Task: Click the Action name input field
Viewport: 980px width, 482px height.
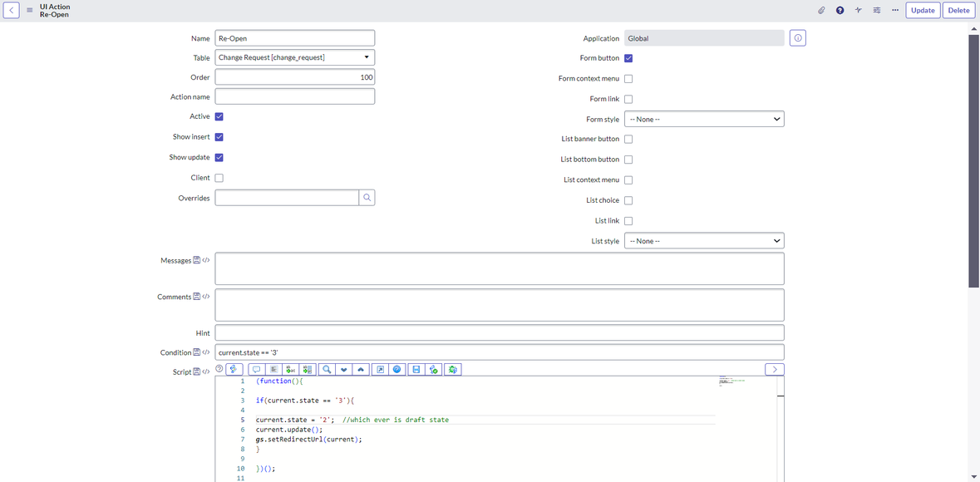Action: point(295,96)
